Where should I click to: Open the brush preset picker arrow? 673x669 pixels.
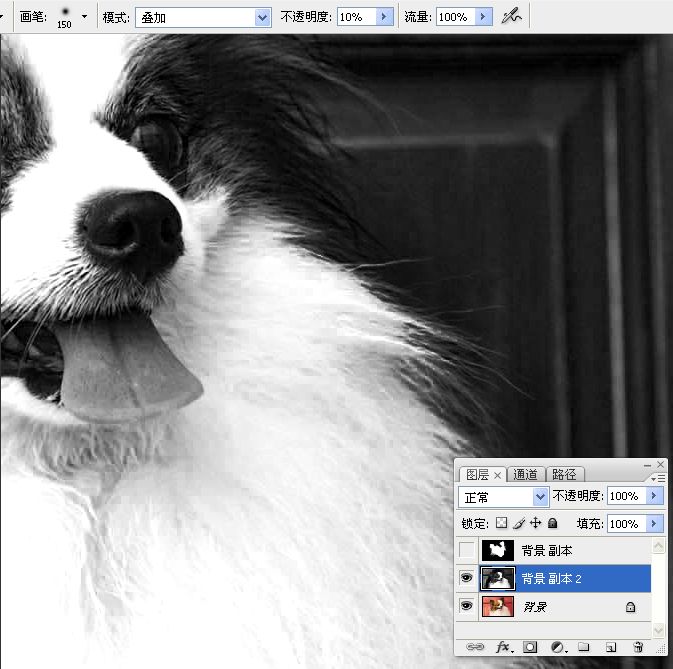(84, 17)
